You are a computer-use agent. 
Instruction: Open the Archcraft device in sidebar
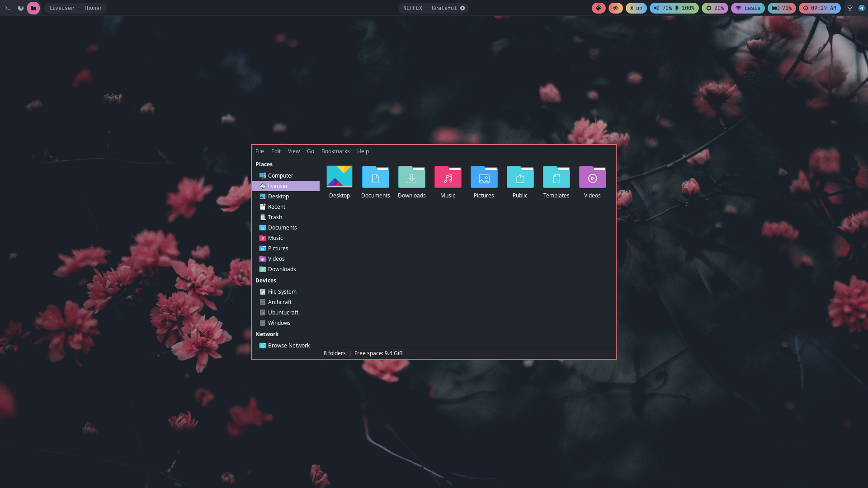pyautogui.click(x=279, y=302)
